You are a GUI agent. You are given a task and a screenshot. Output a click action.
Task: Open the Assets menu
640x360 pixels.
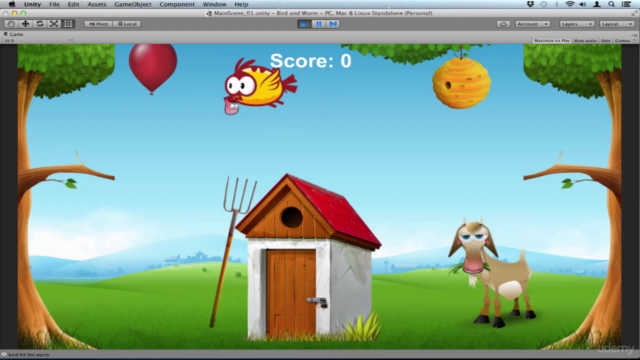pyautogui.click(x=97, y=4)
